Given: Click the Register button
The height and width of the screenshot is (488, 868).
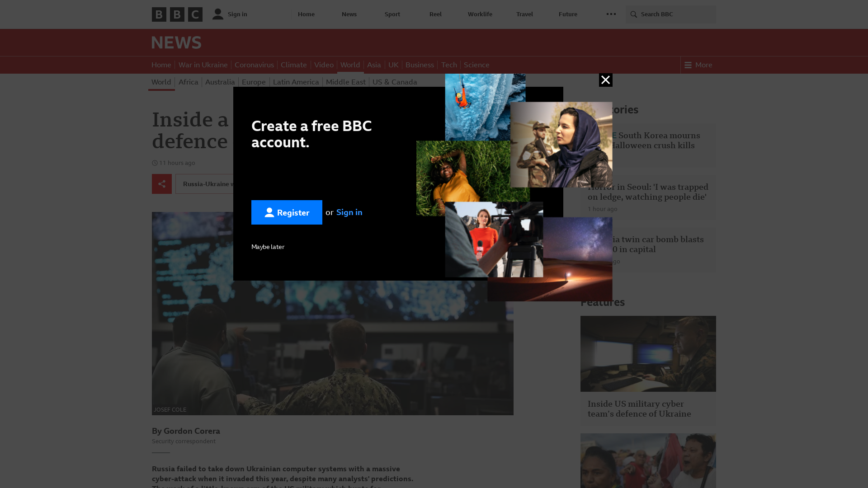Looking at the screenshot, I should coord(287,212).
